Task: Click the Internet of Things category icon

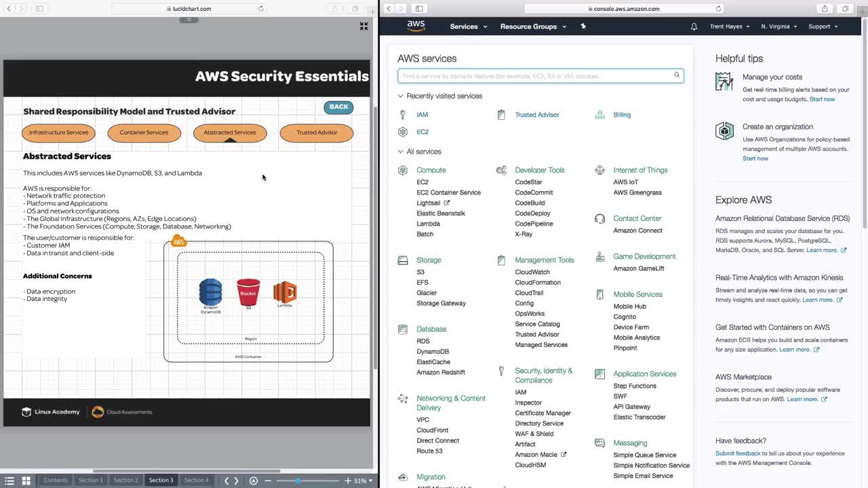Action: point(599,170)
